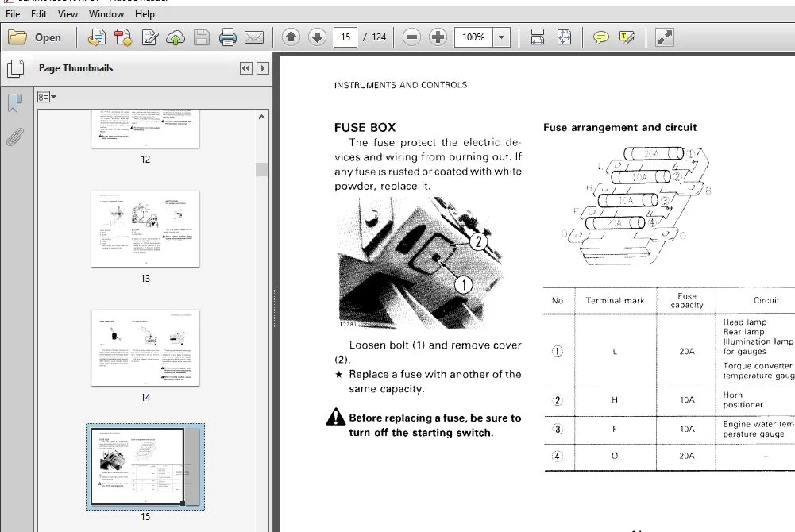Click the Save floppy disk icon
This screenshot has width=795, height=532.
pyautogui.click(x=201, y=37)
